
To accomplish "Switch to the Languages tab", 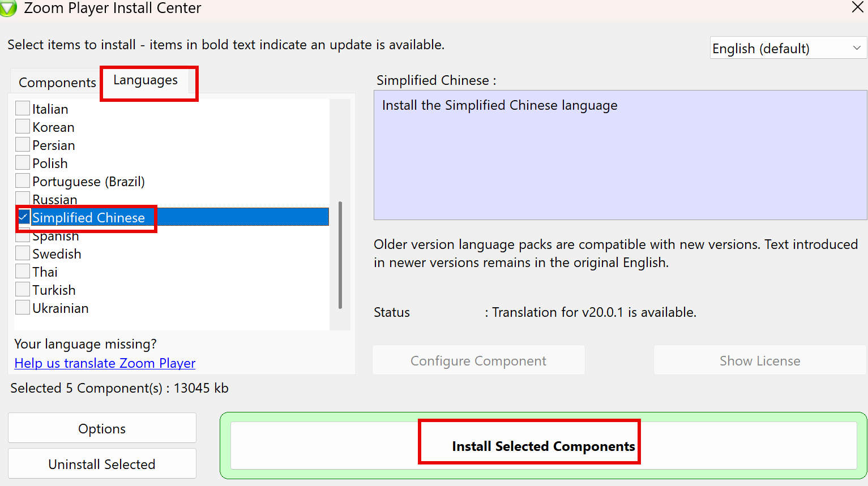I will pos(146,80).
